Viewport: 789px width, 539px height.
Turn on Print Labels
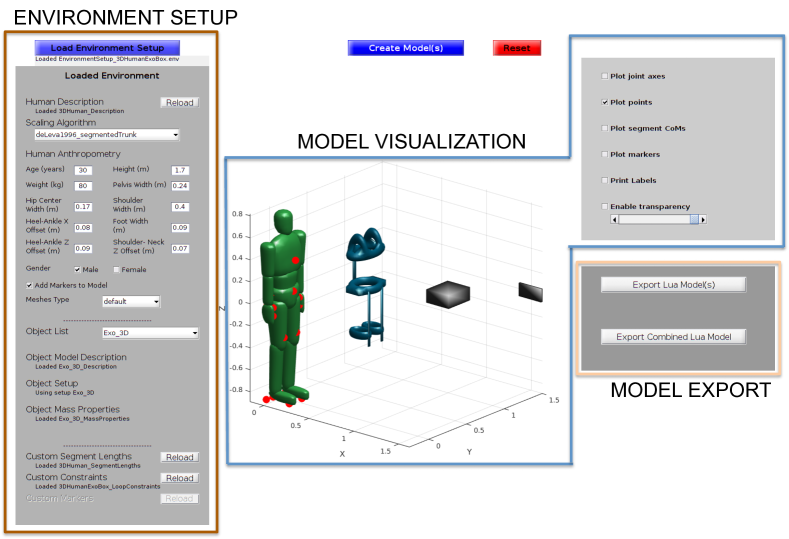(604, 180)
